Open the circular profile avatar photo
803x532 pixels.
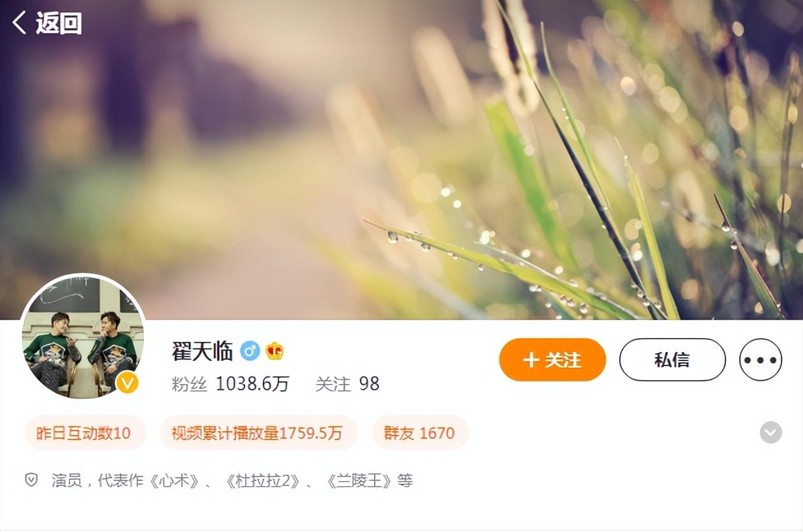pyautogui.click(x=83, y=337)
